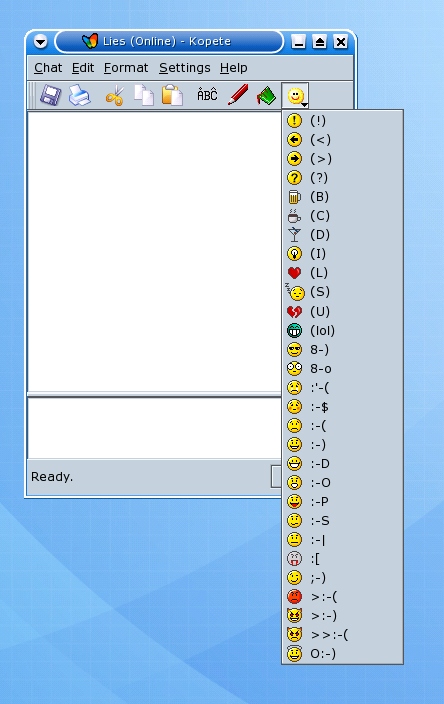444x704 pixels.
Task: Insert the light bulb (I) emoticon
Action: coord(342,254)
